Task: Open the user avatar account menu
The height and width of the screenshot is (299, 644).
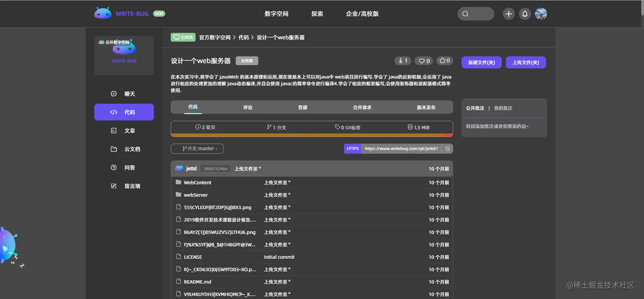Action: point(541,14)
